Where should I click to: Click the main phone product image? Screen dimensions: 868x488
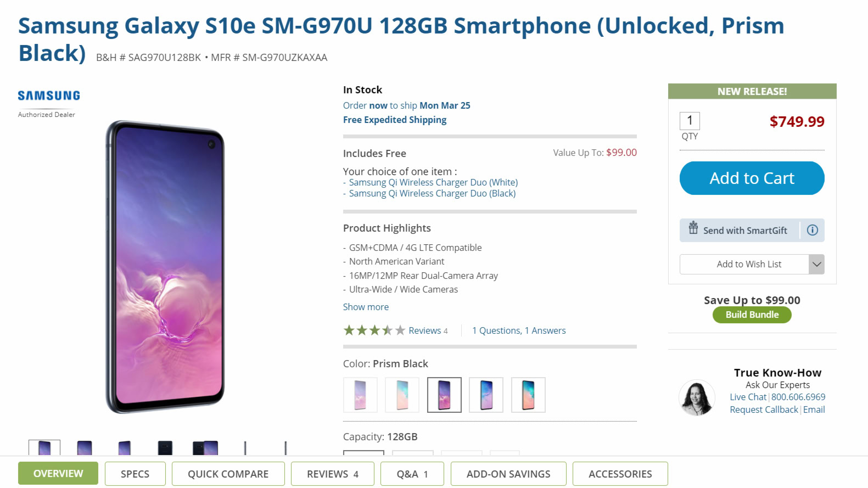[x=165, y=267]
